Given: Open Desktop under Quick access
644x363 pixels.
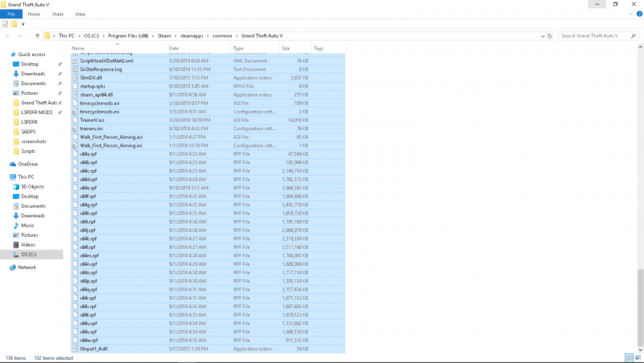Looking at the screenshot, I should (30, 64).
